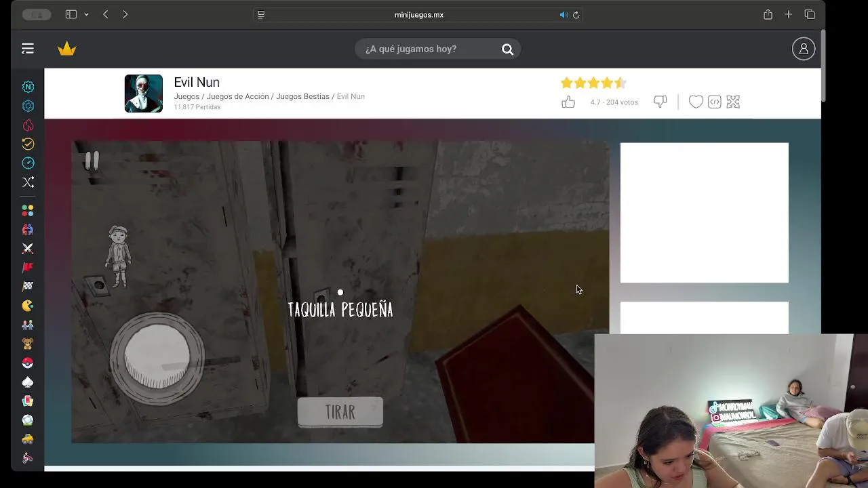
Task: Pause the game with the pause icon
Action: pos(92,161)
